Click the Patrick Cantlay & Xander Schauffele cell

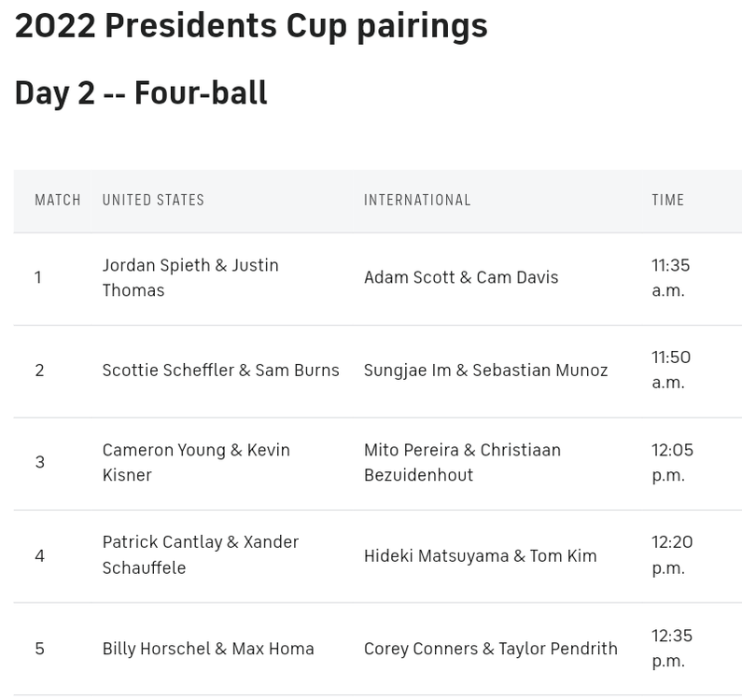click(x=201, y=554)
